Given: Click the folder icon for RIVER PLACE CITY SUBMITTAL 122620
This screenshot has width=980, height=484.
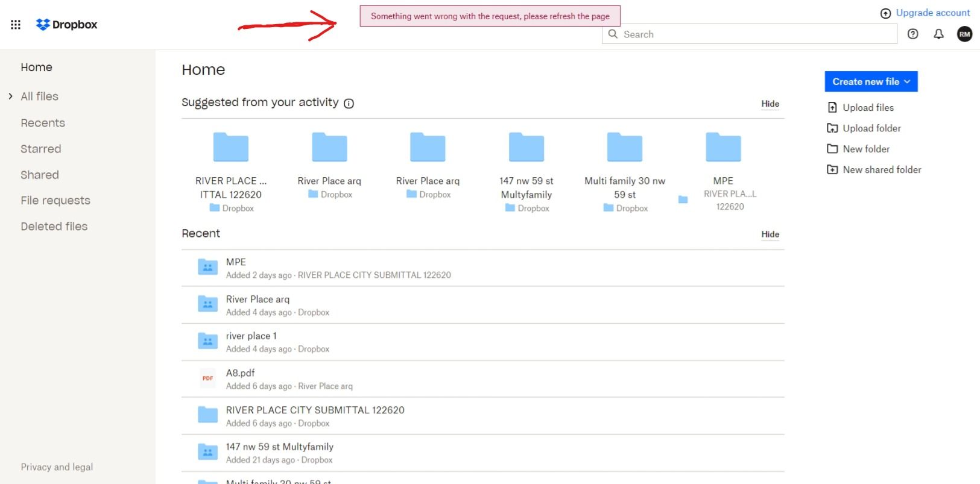Looking at the screenshot, I should 207,415.
